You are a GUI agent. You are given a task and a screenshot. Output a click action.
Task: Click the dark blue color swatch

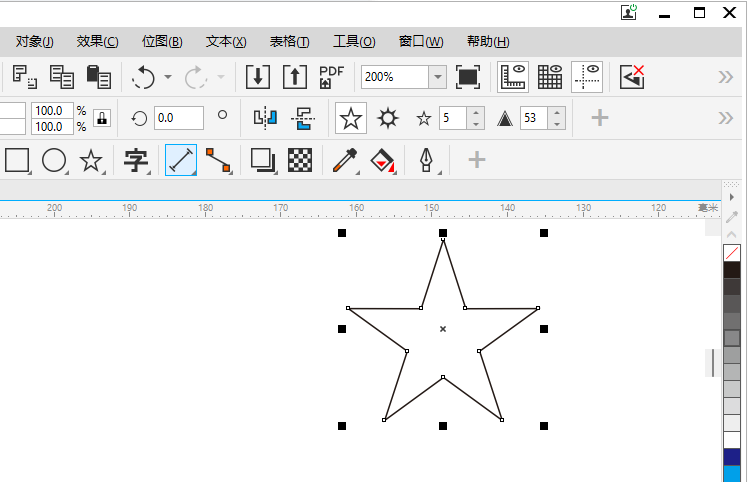click(732, 457)
